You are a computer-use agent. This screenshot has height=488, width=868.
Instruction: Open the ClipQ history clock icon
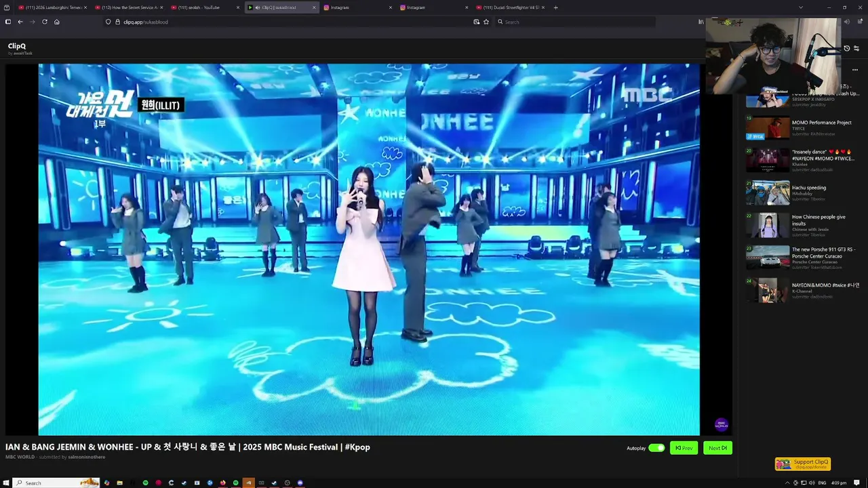pyautogui.click(x=846, y=49)
